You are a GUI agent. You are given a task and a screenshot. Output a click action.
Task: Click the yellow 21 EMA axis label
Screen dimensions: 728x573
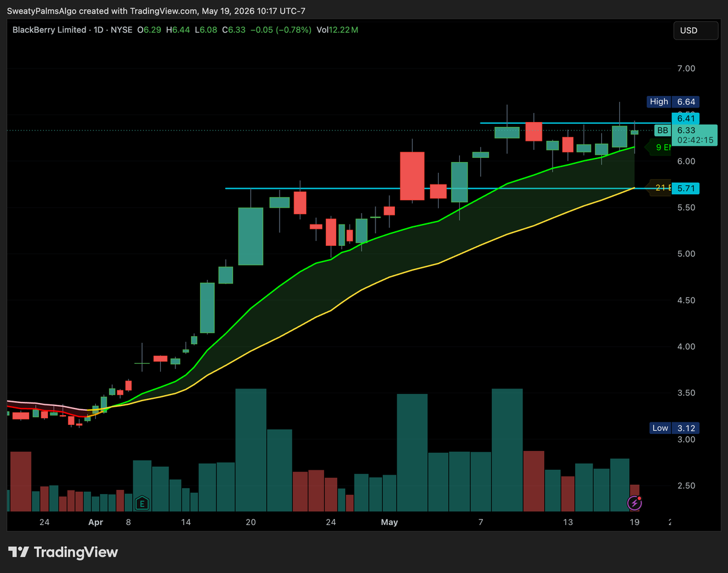[x=659, y=188]
